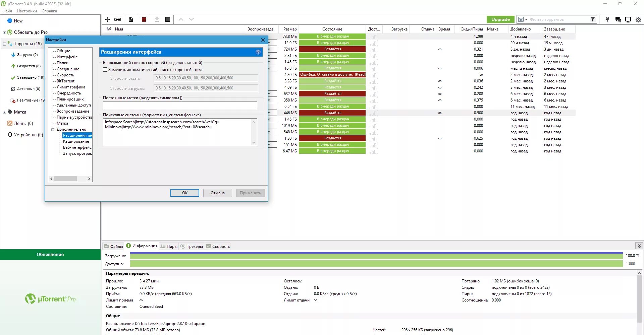Select 'Веб-интерфейс' in settings tree
Image resolution: width=644 pixels, height=335 pixels.
coord(77,147)
